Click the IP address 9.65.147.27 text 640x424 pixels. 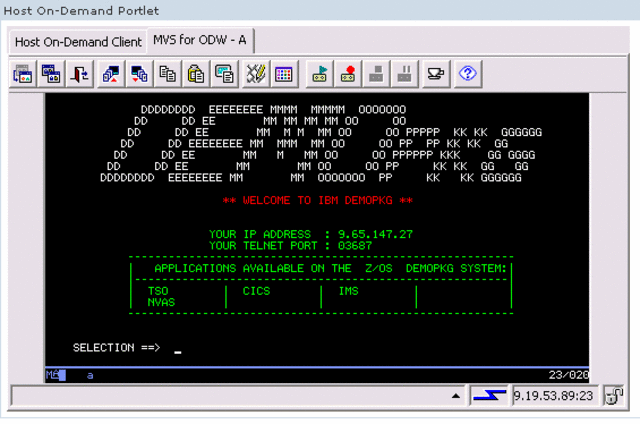tap(375, 234)
